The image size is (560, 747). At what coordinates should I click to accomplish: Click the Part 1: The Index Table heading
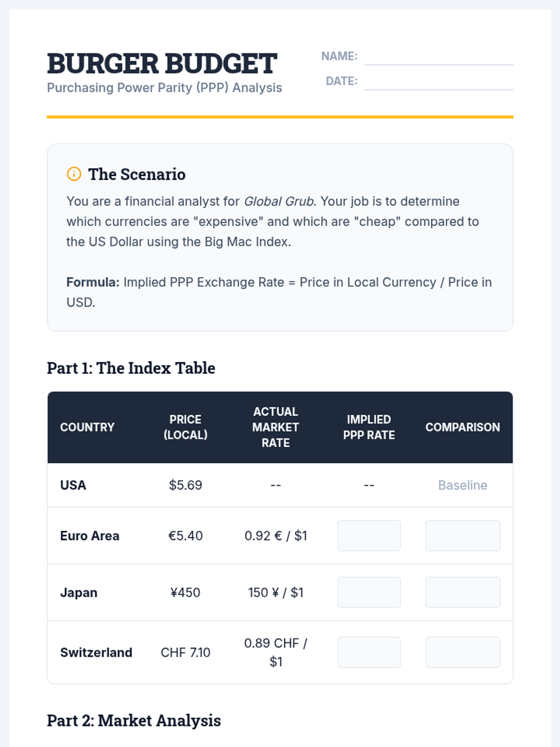(131, 368)
